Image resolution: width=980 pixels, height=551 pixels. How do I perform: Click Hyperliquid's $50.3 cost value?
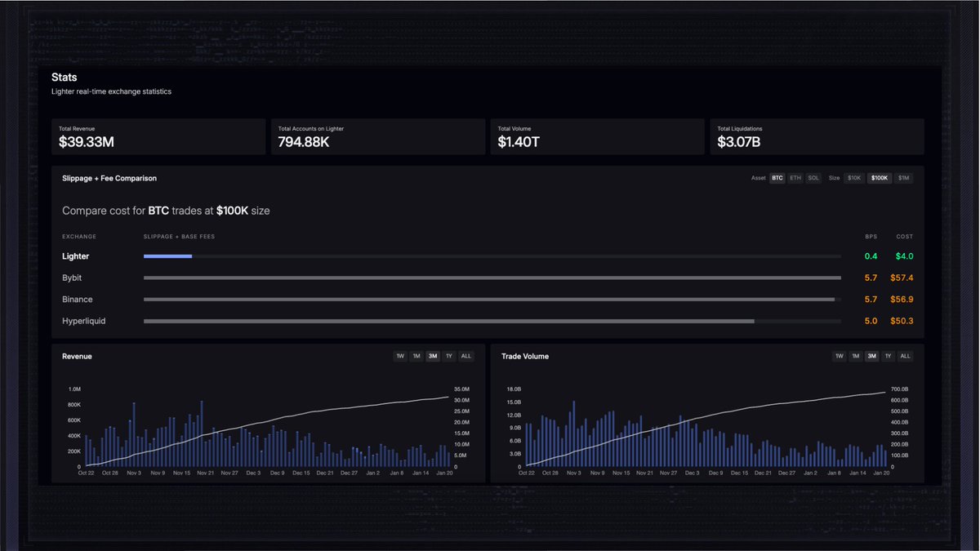pos(902,321)
